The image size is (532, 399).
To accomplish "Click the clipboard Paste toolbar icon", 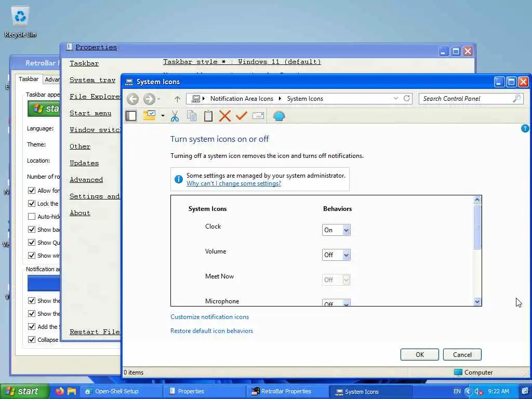I will click(x=208, y=116).
